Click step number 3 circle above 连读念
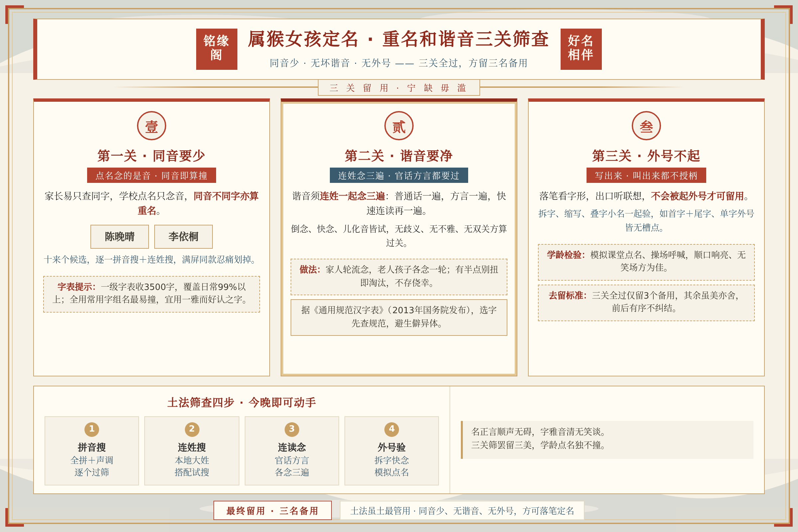This screenshot has height=532, width=798. [292, 429]
